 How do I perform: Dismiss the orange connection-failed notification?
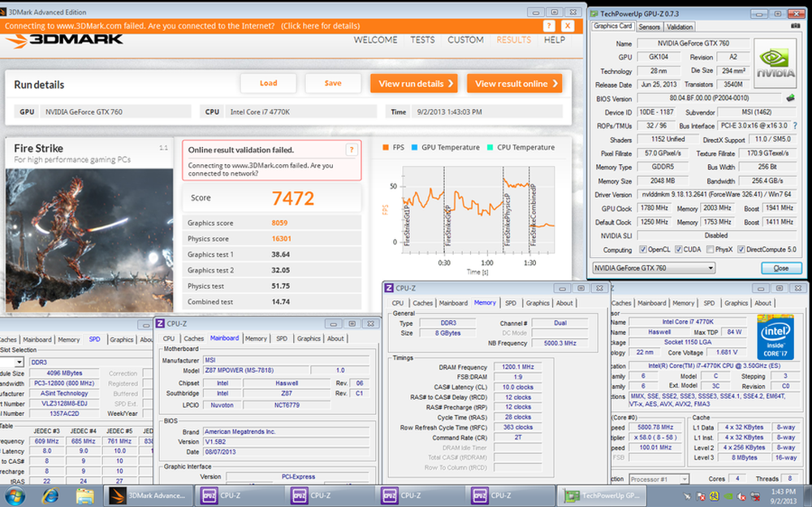point(568,26)
